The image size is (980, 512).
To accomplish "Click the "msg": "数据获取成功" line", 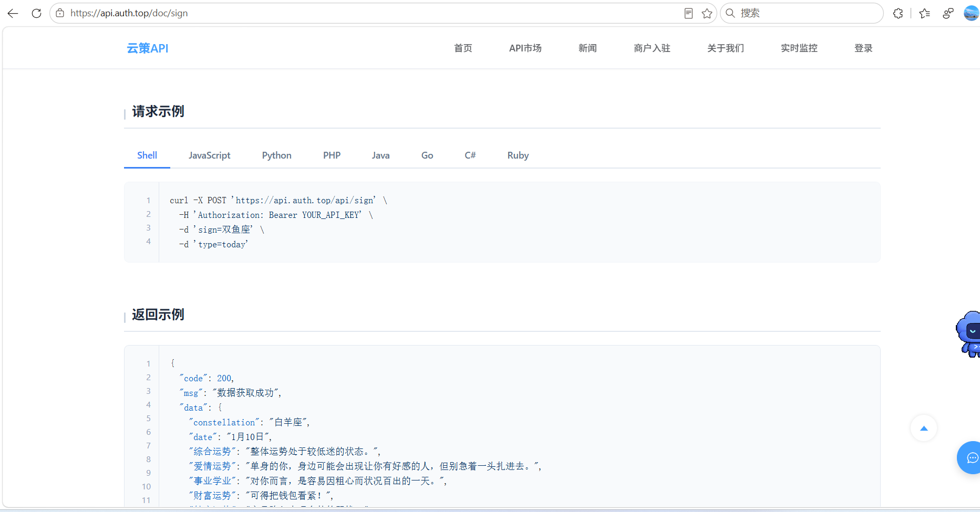I will click(230, 393).
